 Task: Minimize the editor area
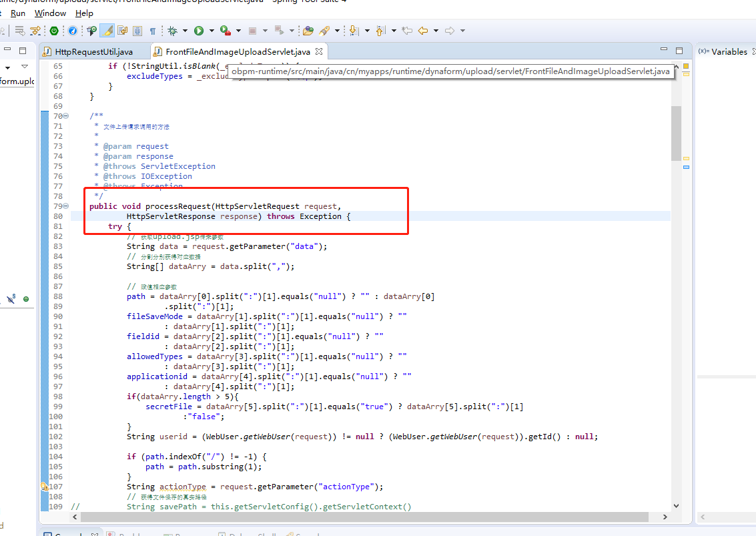coord(664,49)
